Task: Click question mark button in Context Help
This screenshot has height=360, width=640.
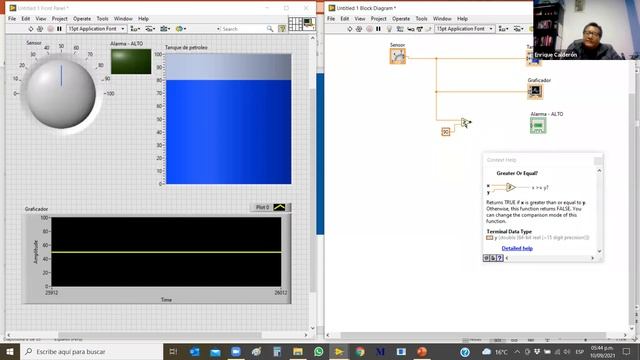Action: tap(500, 258)
